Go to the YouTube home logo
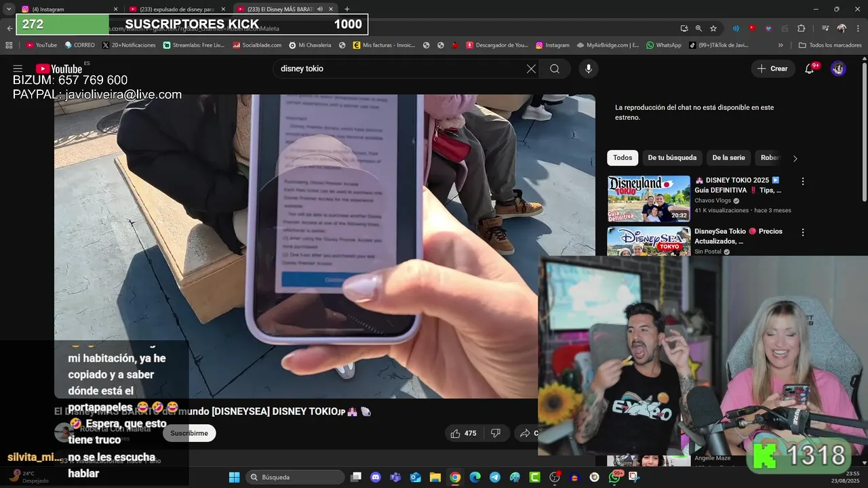Image resolution: width=868 pixels, height=488 pixels. (58, 68)
